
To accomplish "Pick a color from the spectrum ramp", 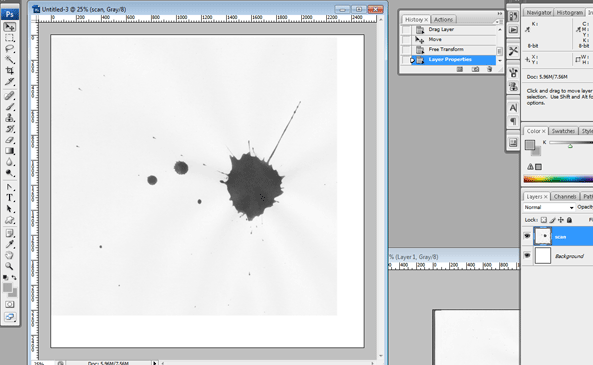I will [x=558, y=179].
